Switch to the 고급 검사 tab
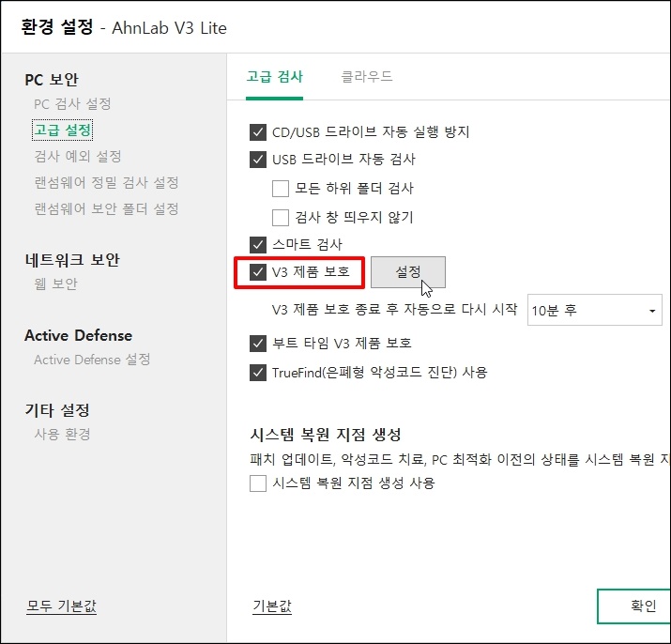This screenshot has height=644, width=671. (x=274, y=77)
